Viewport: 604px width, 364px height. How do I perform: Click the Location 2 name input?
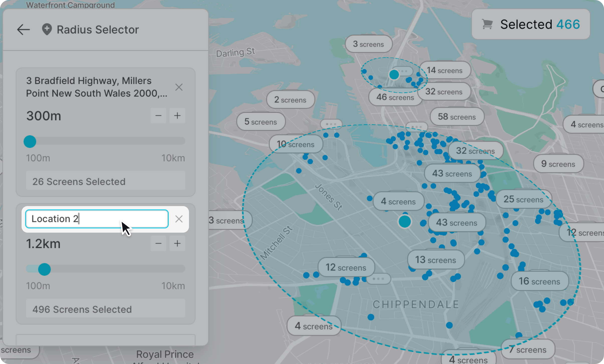pos(97,219)
